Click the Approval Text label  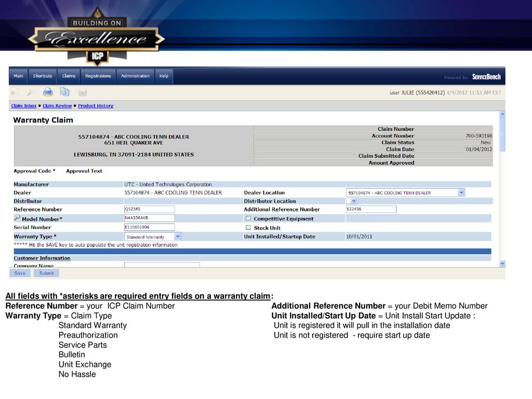click(84, 171)
